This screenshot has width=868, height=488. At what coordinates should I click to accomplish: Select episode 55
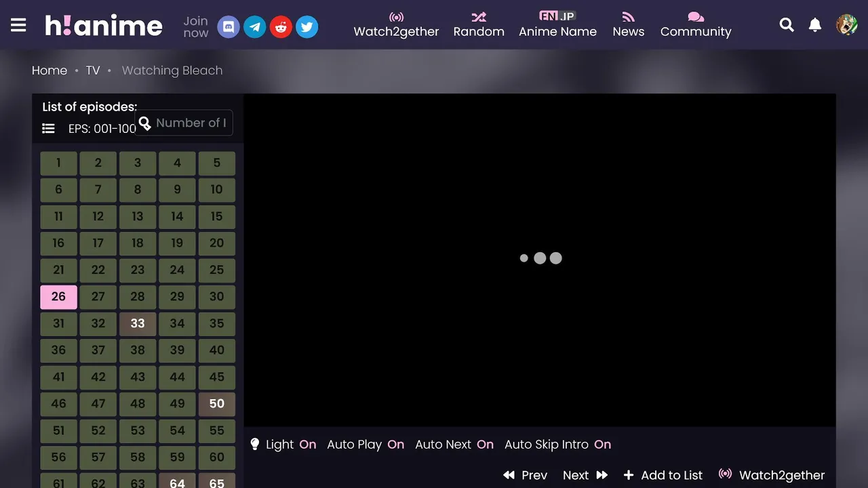click(x=217, y=431)
